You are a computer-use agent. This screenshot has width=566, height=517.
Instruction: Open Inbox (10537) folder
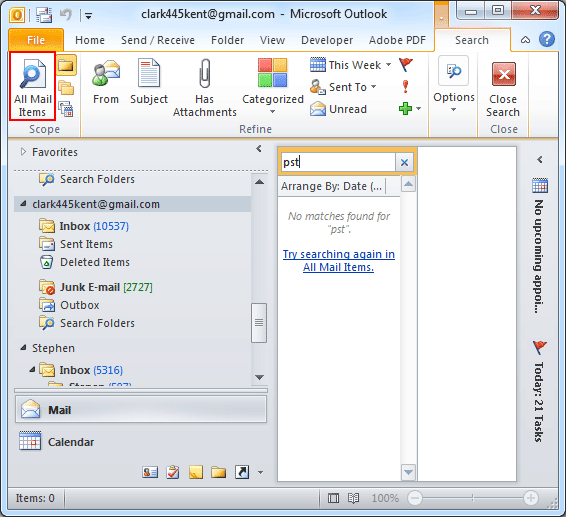(x=84, y=226)
